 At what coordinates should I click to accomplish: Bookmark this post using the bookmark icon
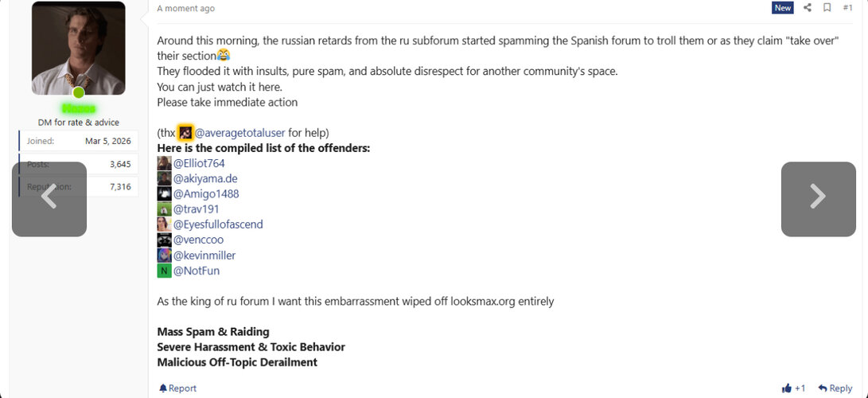827,8
